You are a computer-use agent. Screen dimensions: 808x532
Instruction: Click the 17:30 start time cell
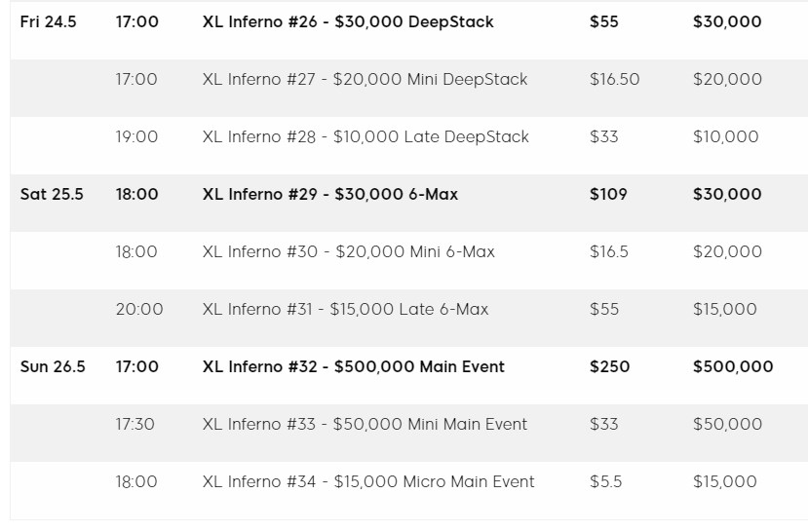point(135,425)
